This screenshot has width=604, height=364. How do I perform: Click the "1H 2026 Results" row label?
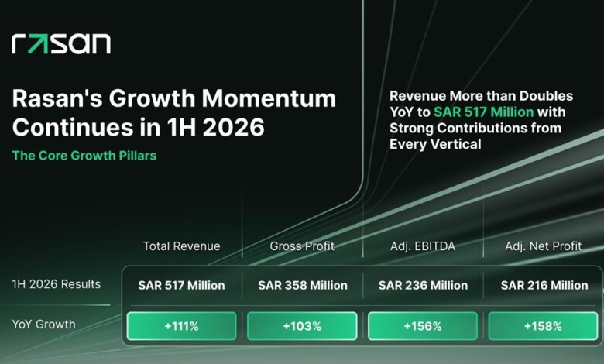(x=57, y=284)
